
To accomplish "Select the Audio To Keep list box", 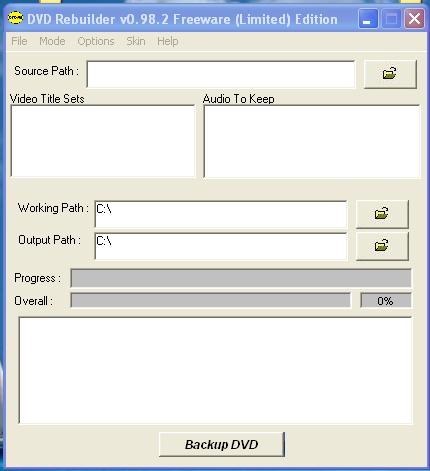I will click(x=312, y=142).
